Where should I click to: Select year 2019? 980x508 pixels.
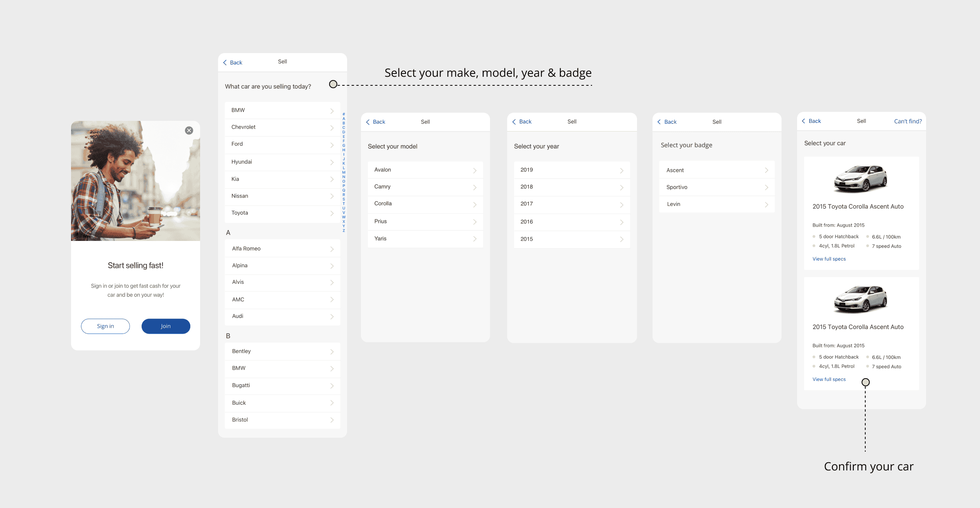coord(572,170)
